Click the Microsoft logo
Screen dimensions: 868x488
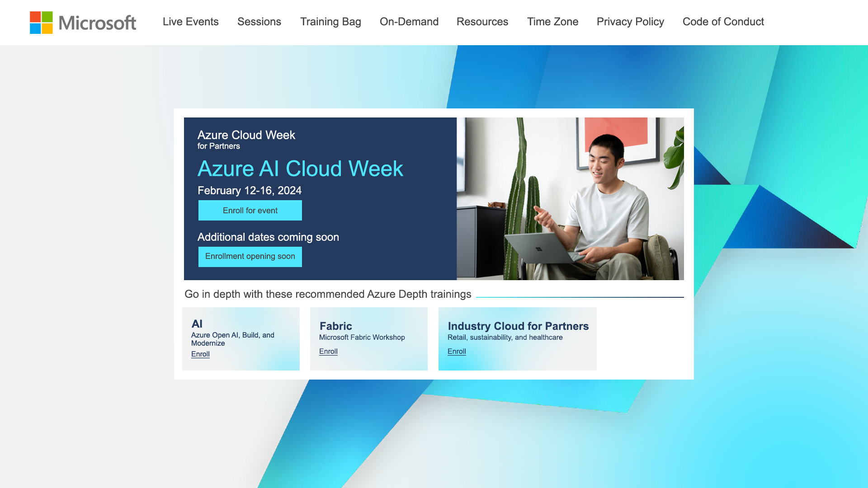[83, 22]
